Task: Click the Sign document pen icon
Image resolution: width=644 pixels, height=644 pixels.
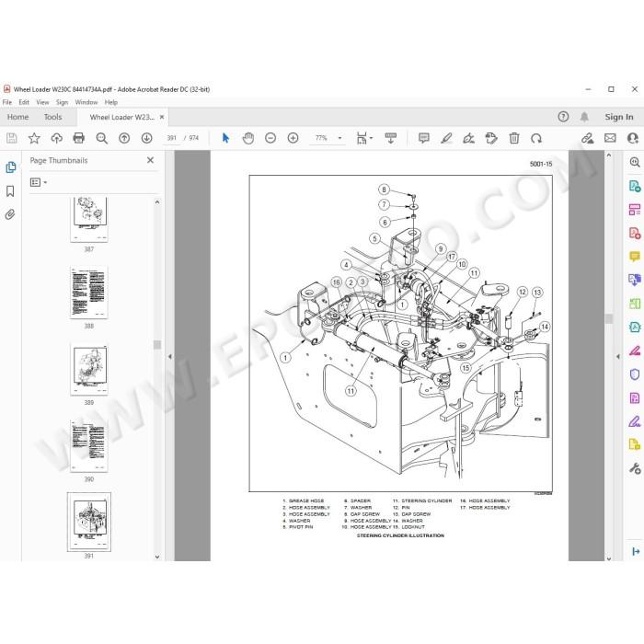Action: 468,138
